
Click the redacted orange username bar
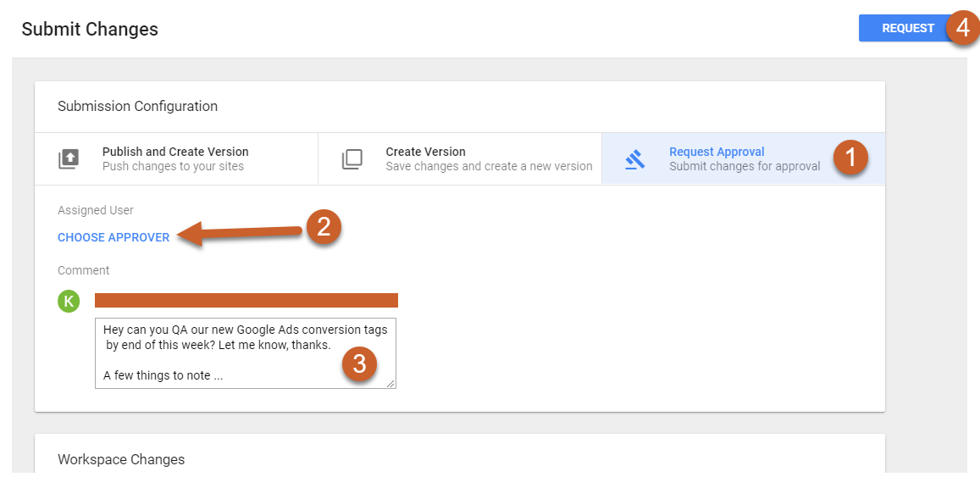pyautogui.click(x=246, y=300)
